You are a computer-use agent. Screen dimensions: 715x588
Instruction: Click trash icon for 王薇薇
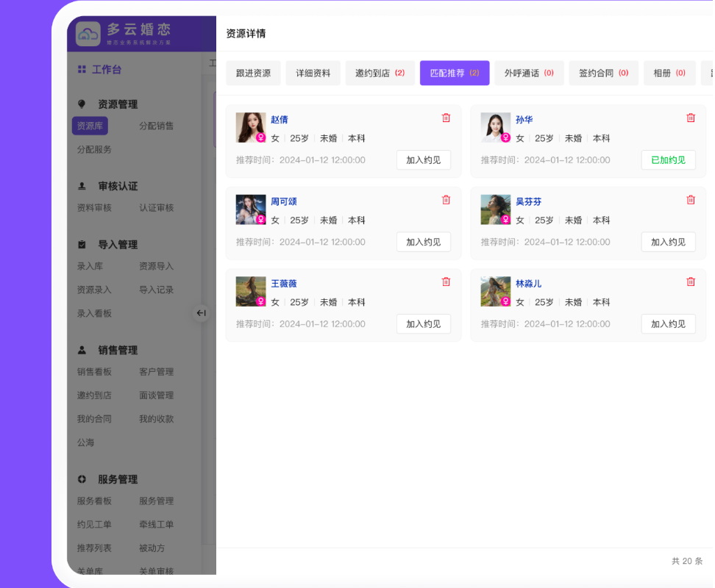446,282
